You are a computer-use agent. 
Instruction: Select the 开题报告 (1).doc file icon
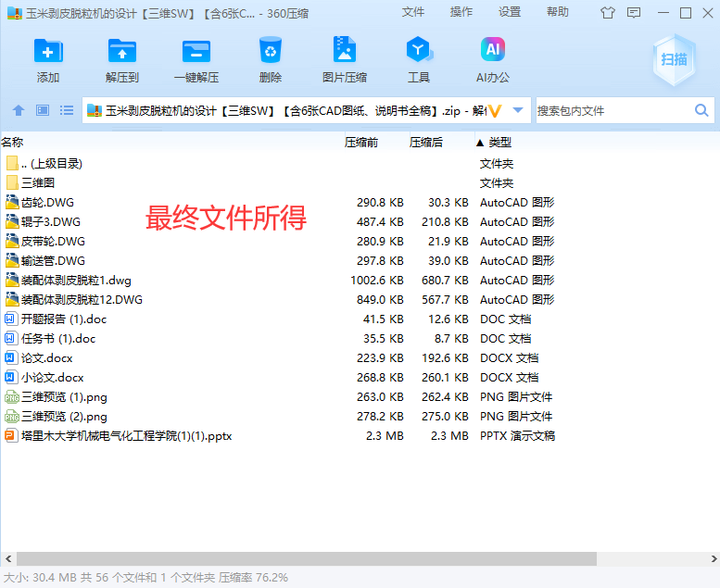(10, 319)
